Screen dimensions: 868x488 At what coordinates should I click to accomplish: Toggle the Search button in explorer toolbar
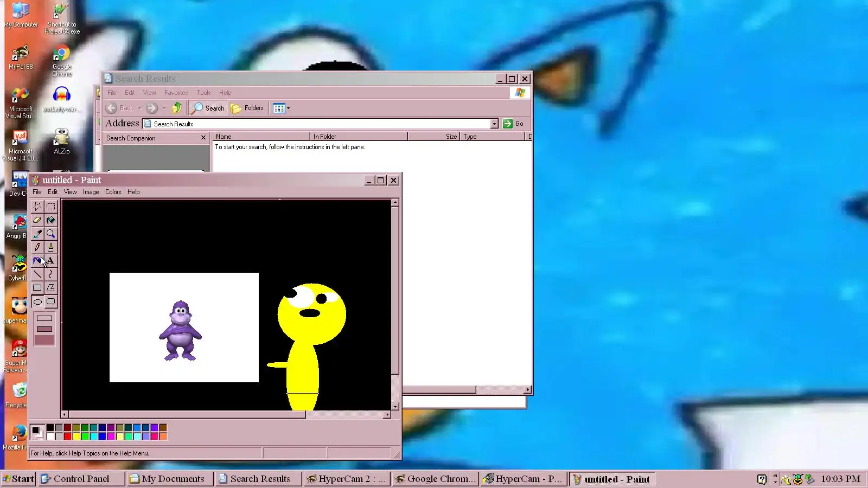208,108
